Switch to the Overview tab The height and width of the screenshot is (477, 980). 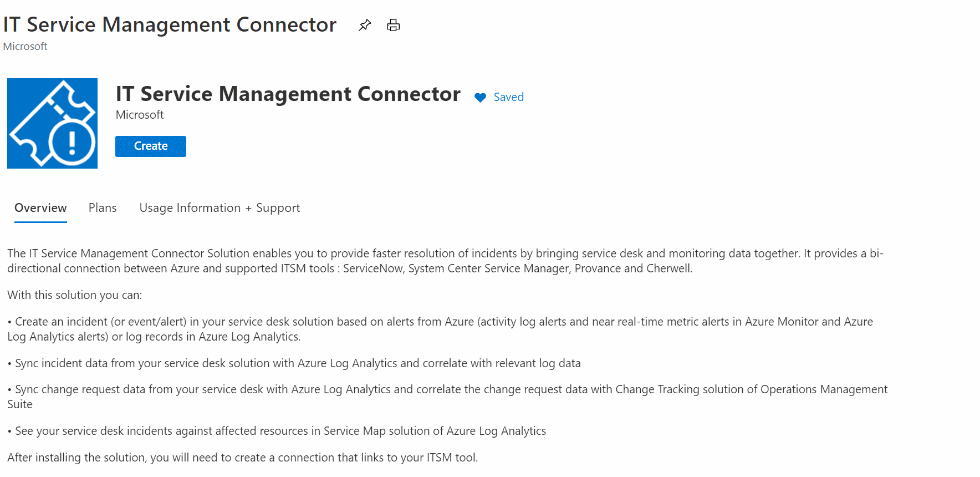40,208
